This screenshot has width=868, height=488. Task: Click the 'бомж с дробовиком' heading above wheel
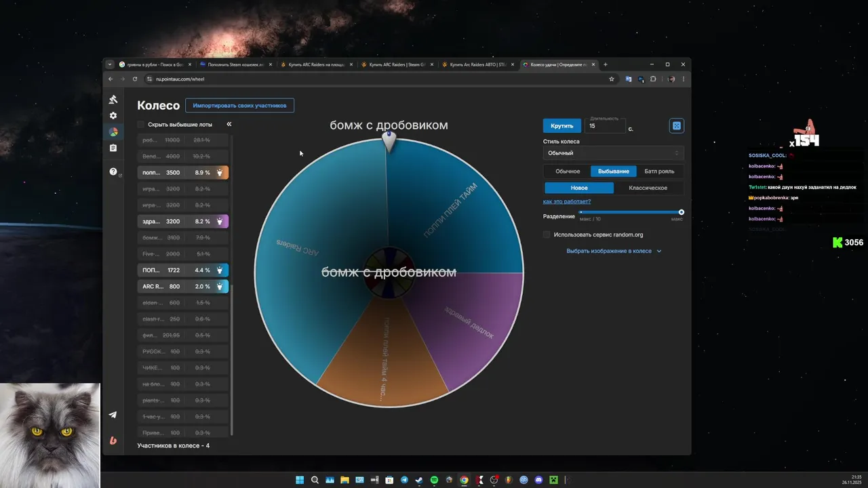point(389,125)
